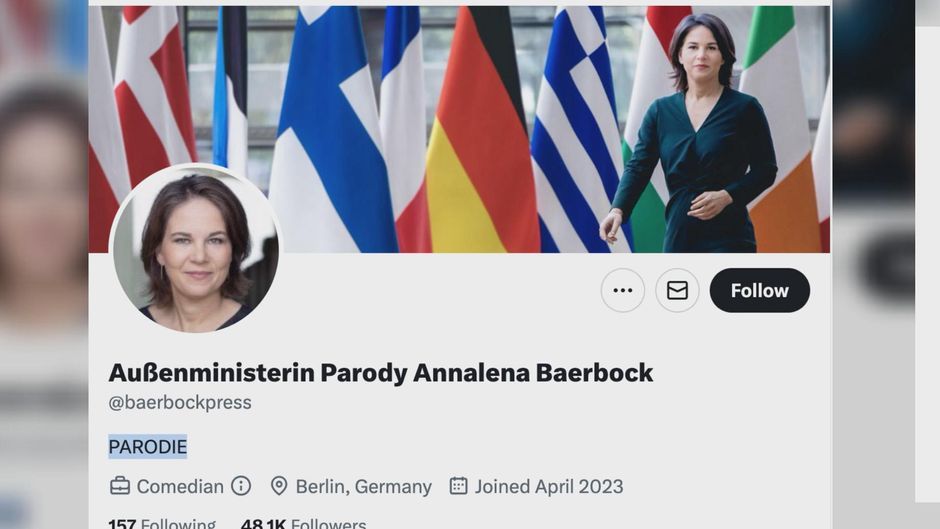Open the header banner image with flags
This screenshot has width=940, height=529.
point(459,129)
